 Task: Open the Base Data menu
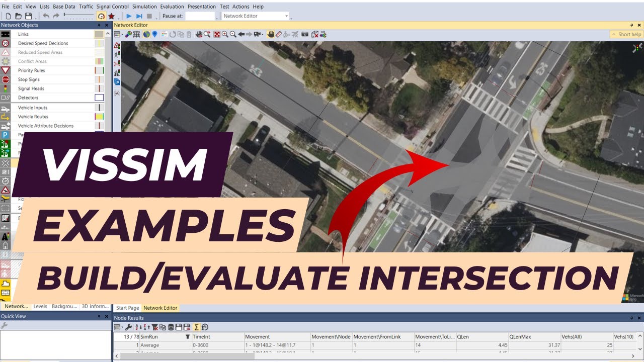pos(64,7)
